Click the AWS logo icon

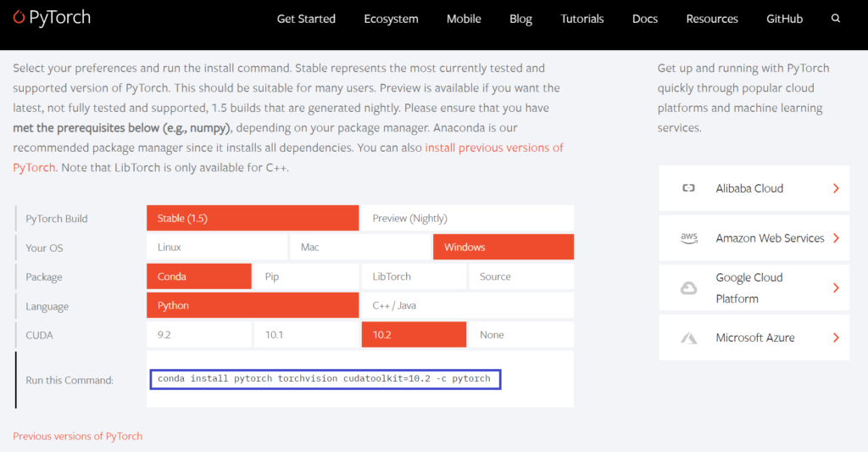point(688,238)
